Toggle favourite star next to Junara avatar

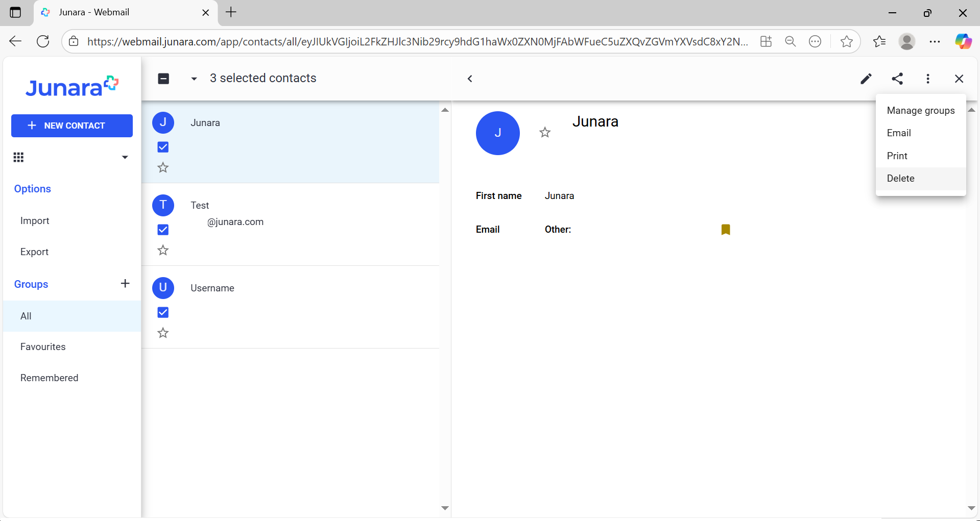click(545, 133)
